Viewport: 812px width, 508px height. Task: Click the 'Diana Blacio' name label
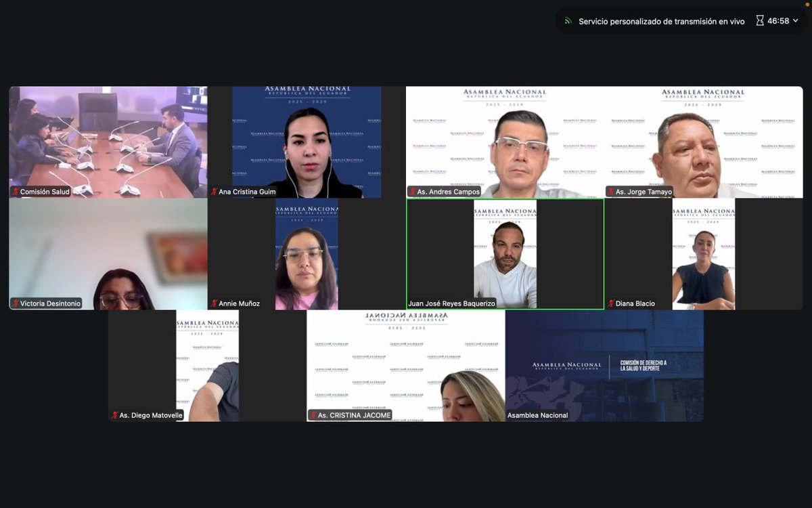point(635,303)
